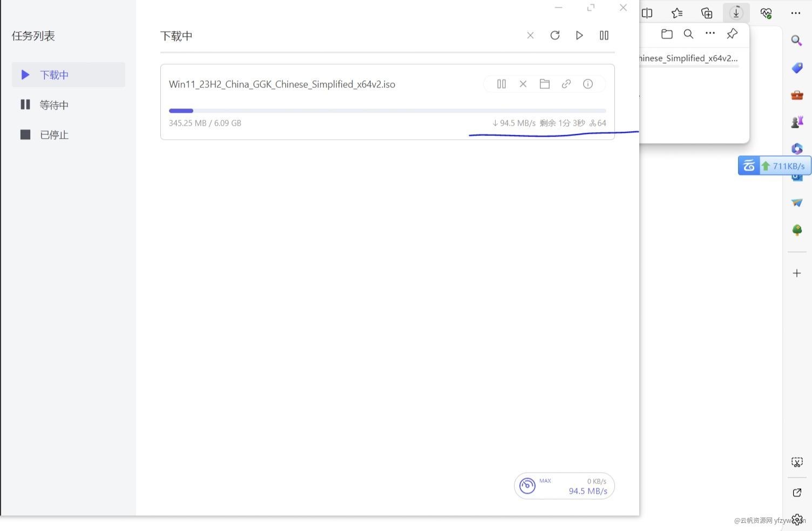Pause the Win11 iso download

click(502, 84)
